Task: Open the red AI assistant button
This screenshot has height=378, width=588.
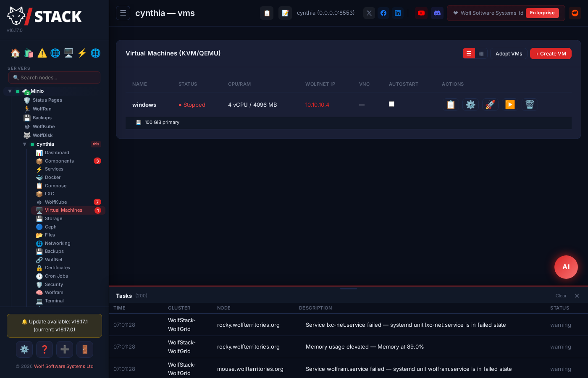Action: [566, 267]
